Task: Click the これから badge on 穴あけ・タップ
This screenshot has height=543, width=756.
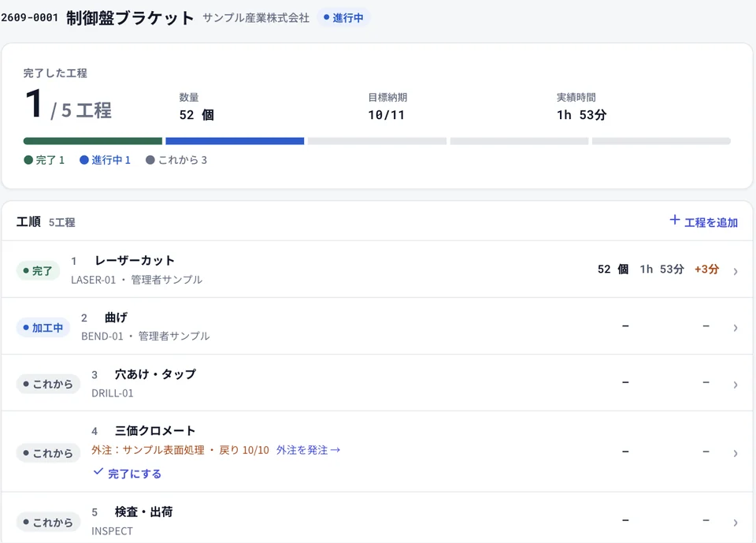Action: [48, 385]
